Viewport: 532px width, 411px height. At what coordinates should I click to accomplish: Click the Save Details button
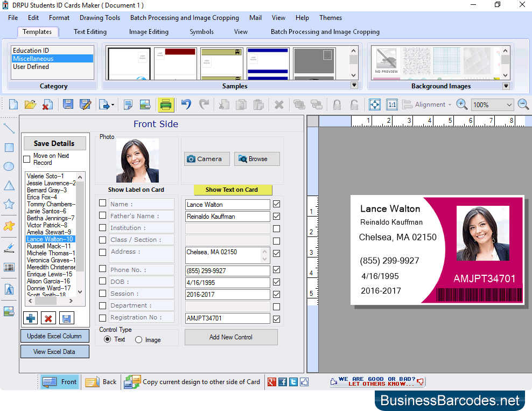click(54, 143)
